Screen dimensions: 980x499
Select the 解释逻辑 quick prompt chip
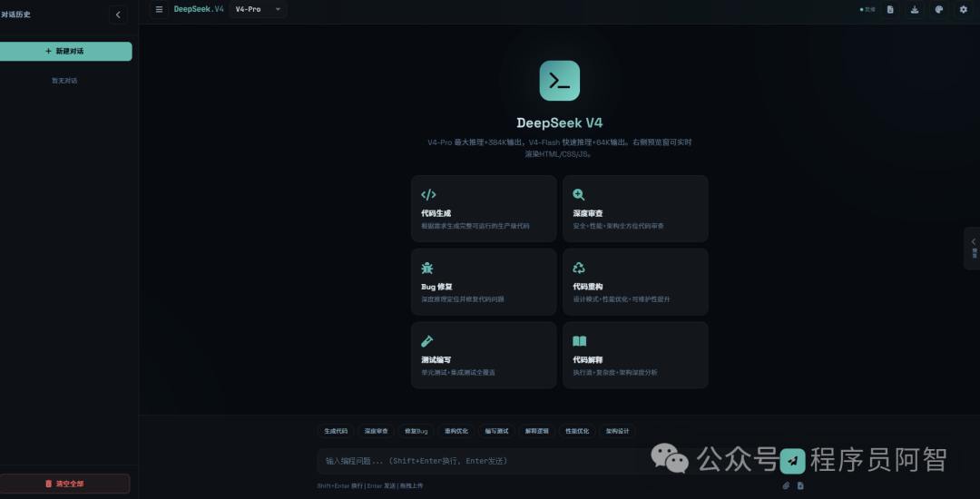[x=537, y=431]
